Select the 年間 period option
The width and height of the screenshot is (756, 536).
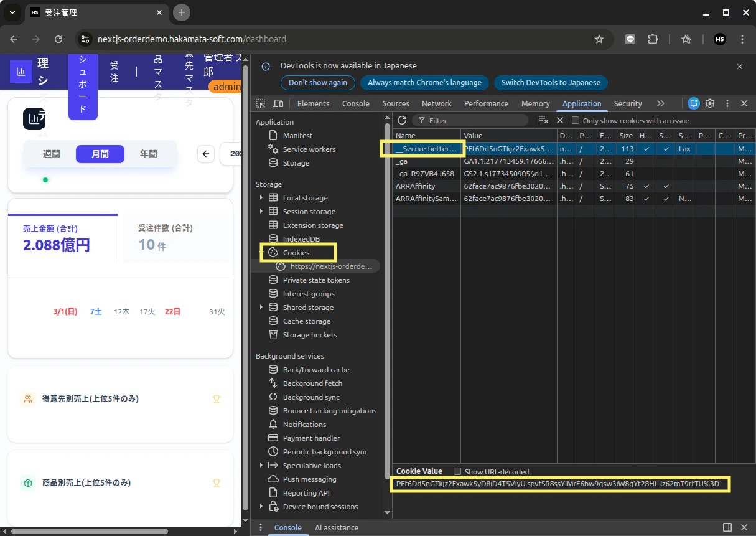149,154
